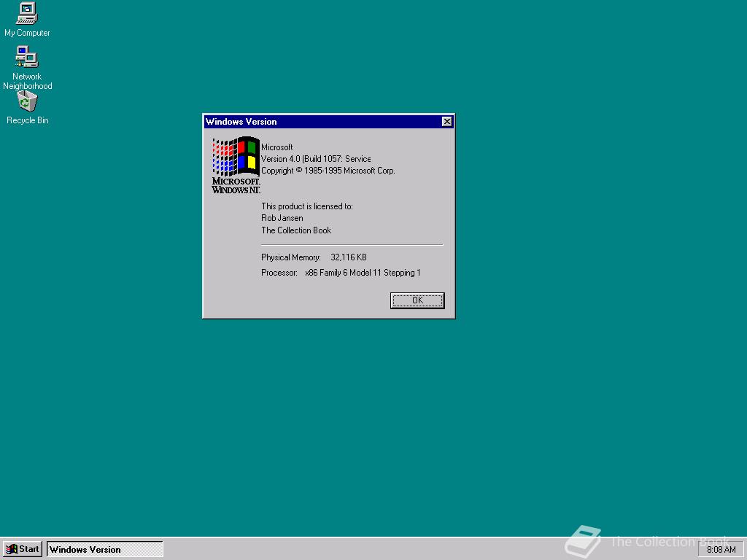Click the Microsoft Windows NT logo in the dialog
Screen dimensions: 747x560
[x=235, y=162]
